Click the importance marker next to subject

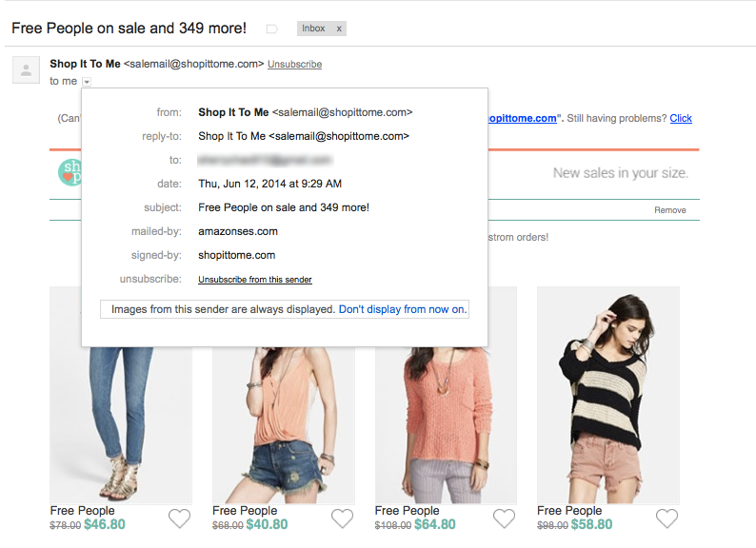coord(272,29)
